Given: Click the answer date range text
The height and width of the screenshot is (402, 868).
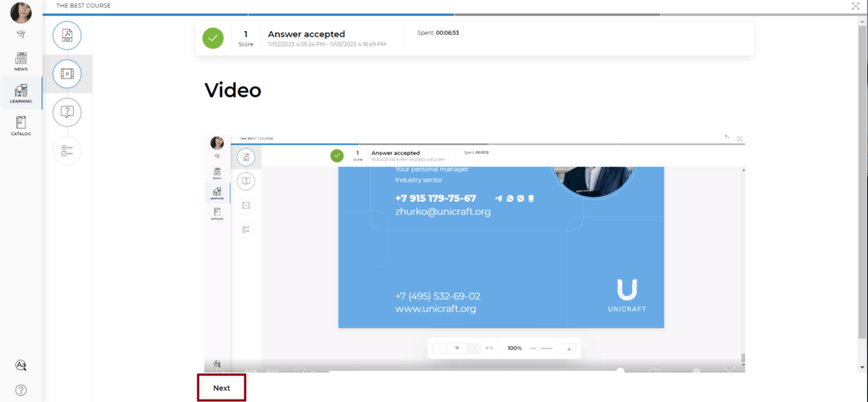Looking at the screenshot, I should coord(326,44).
